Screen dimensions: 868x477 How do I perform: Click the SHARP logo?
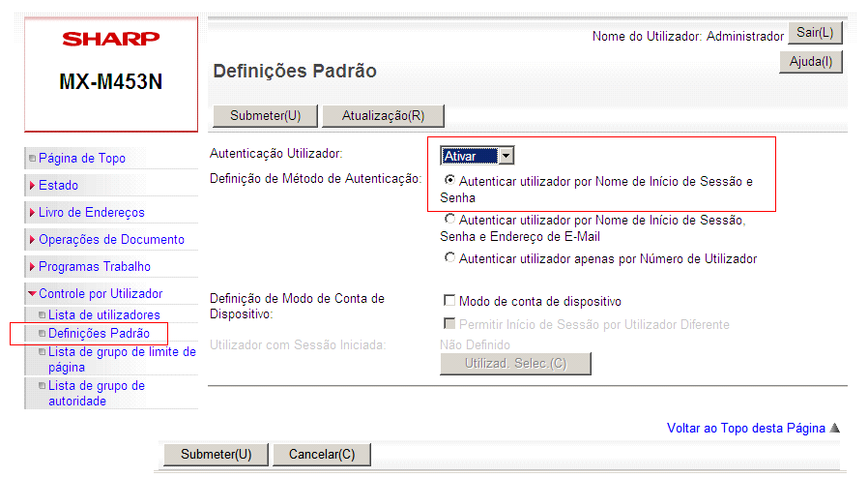point(111,40)
